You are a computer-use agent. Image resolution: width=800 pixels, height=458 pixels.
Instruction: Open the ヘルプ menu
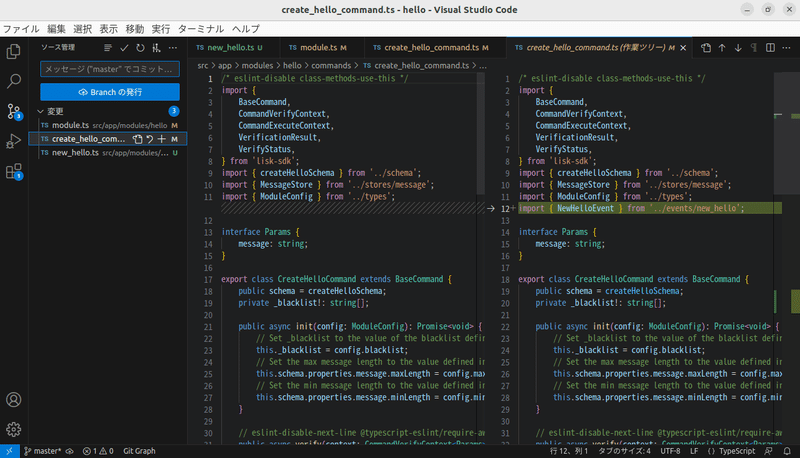click(x=245, y=29)
